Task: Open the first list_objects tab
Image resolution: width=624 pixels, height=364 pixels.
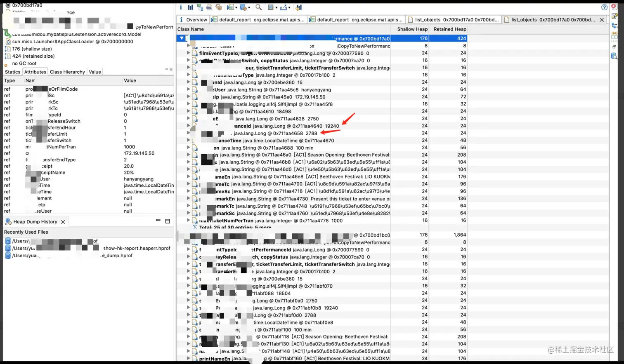Action: pyautogui.click(x=454, y=19)
